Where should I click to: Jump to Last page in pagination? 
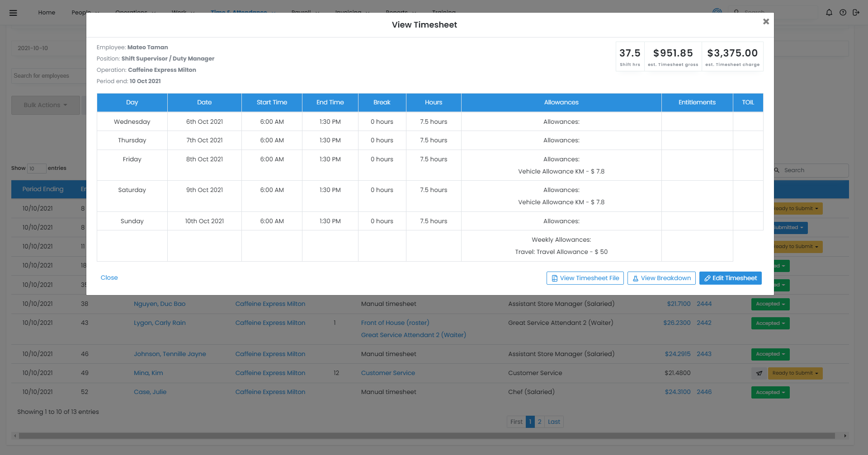[554, 422]
